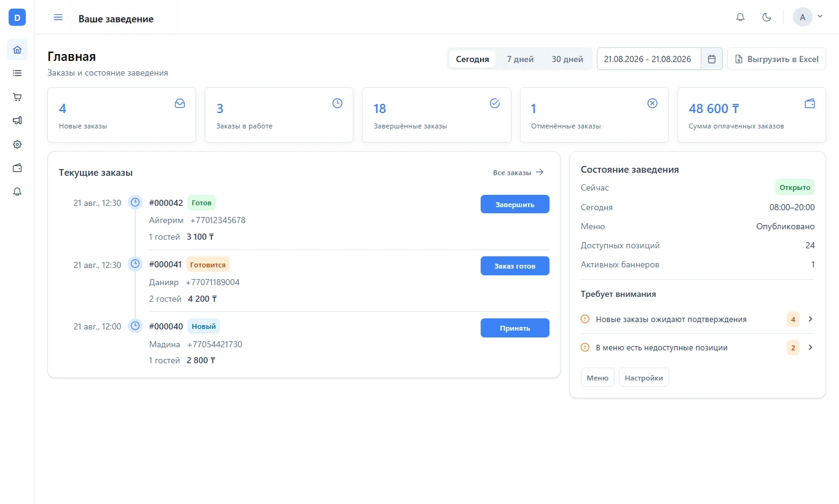Image resolution: width=839 pixels, height=504 pixels.
Task: Click the Меню button in Состояние заведения
Action: tap(597, 378)
